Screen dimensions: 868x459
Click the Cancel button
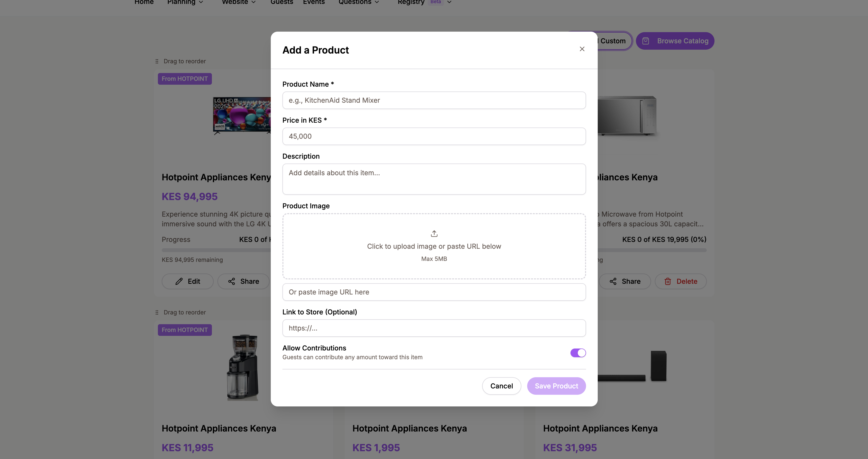click(x=501, y=386)
